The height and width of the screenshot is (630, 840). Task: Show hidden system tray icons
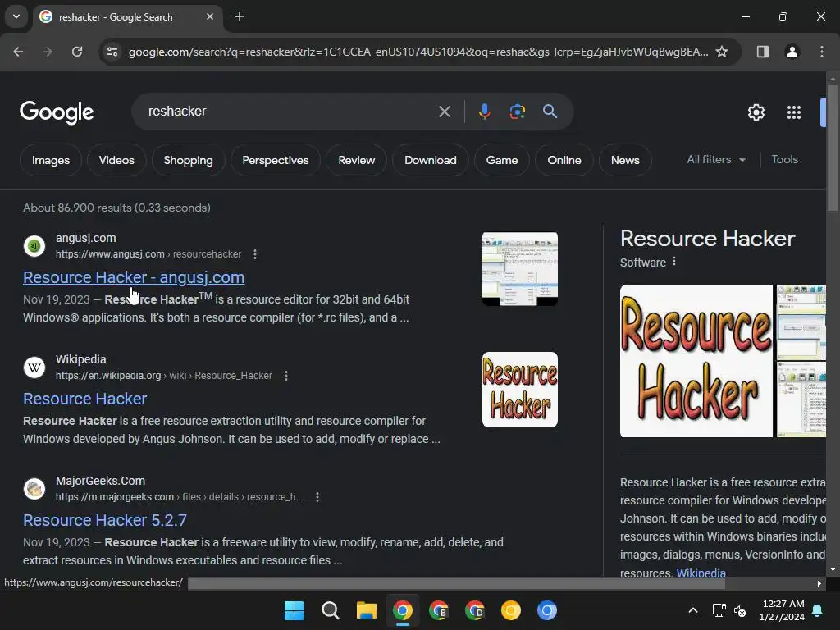coord(692,610)
